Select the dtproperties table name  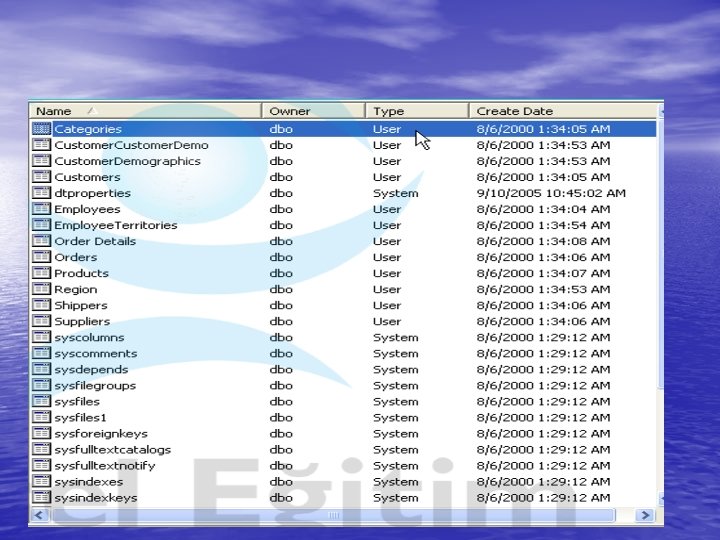pos(92,193)
